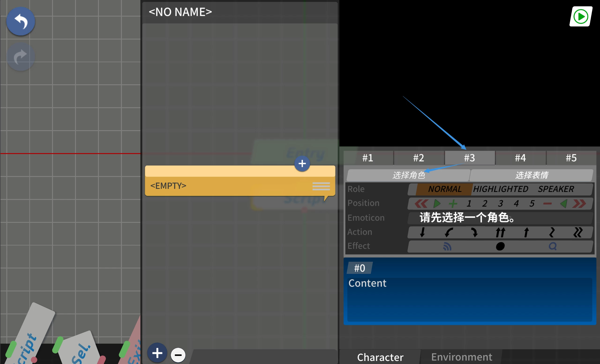Select character slot tab #5

(571, 158)
